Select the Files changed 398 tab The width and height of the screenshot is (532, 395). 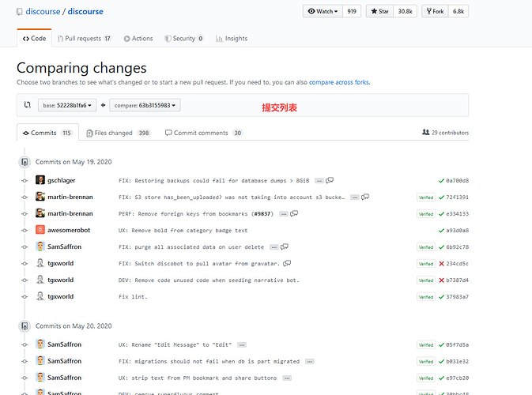click(118, 133)
